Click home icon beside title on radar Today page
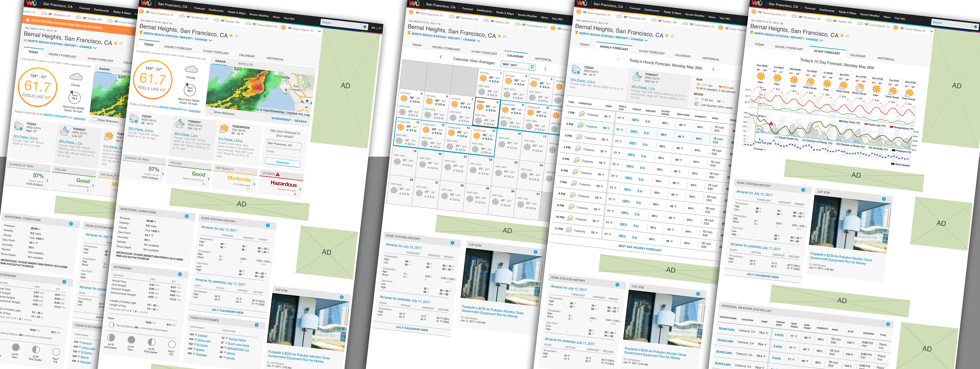Image resolution: width=980 pixels, height=369 pixels. pyautogui.click(x=236, y=36)
